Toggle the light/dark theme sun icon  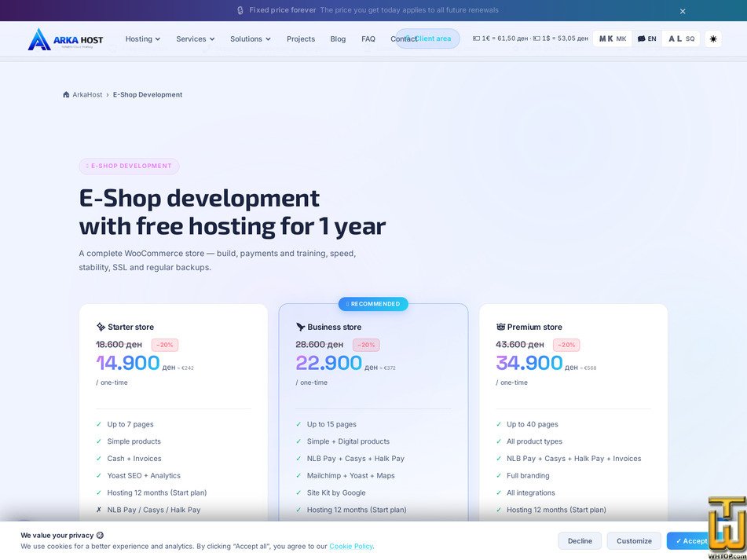pyautogui.click(x=713, y=39)
